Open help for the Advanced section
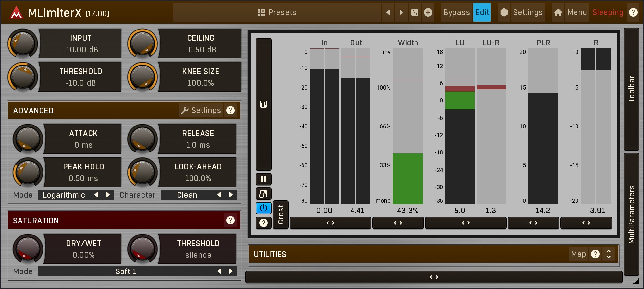This screenshot has height=289, width=644. tap(230, 111)
